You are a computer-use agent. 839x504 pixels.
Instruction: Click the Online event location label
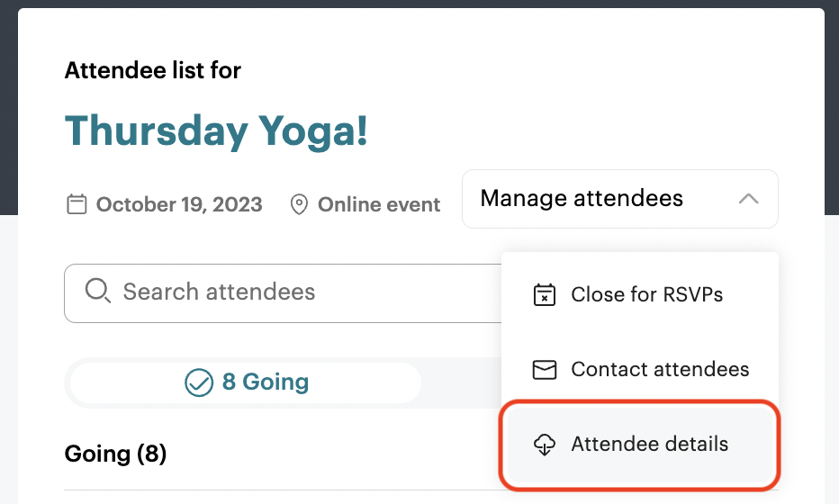click(x=379, y=204)
